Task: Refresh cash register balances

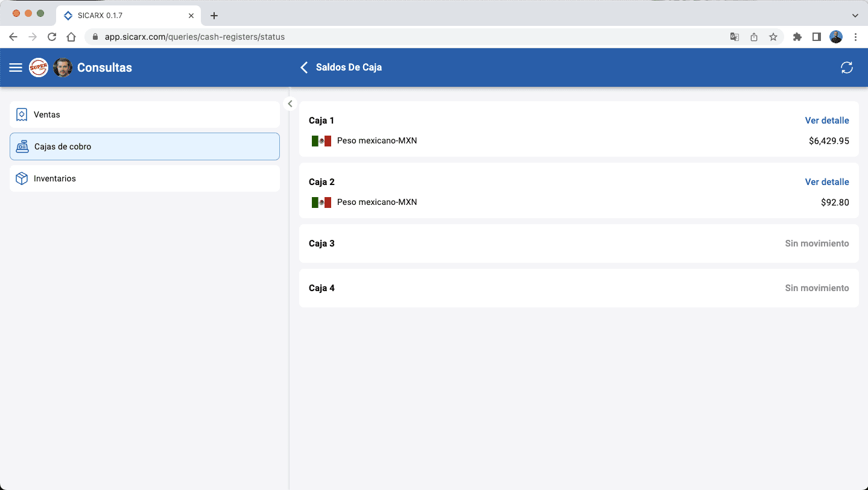Action: click(x=847, y=68)
